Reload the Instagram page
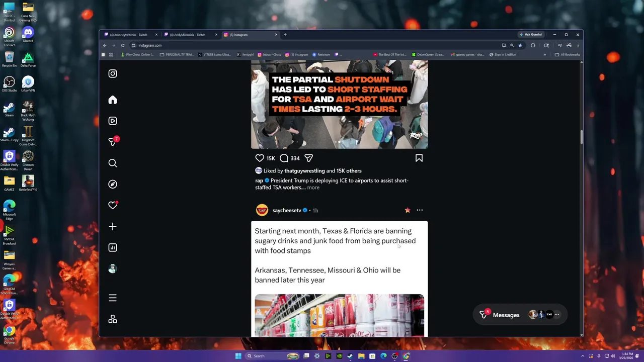This screenshot has width=644, height=362. [x=123, y=45]
